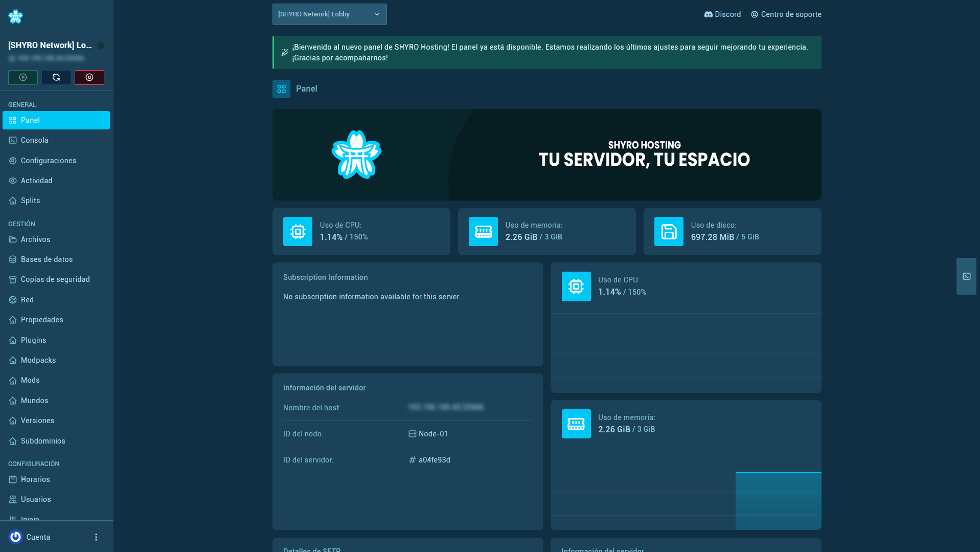Go to Versiones

click(56, 421)
